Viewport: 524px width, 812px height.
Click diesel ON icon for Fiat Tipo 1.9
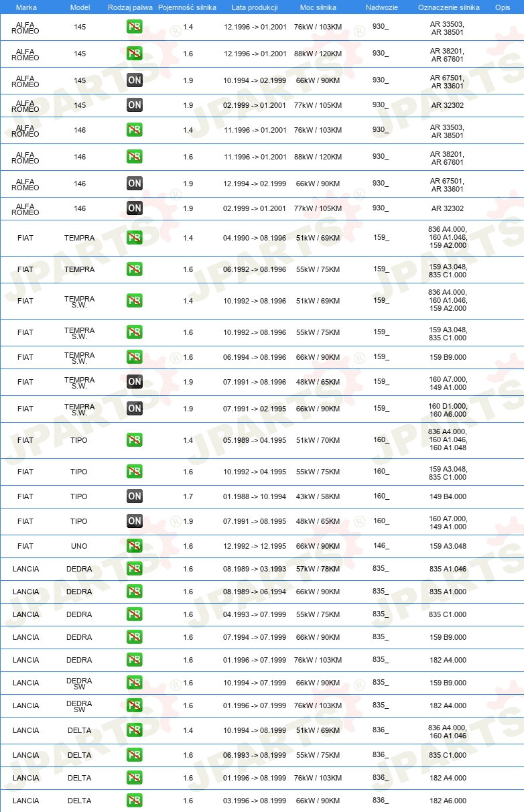[x=135, y=521]
